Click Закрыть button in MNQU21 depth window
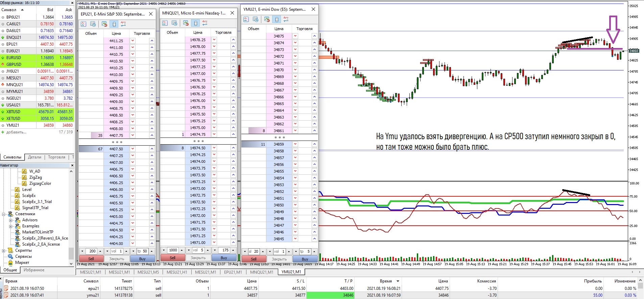This screenshot has height=299, width=644. point(198,257)
